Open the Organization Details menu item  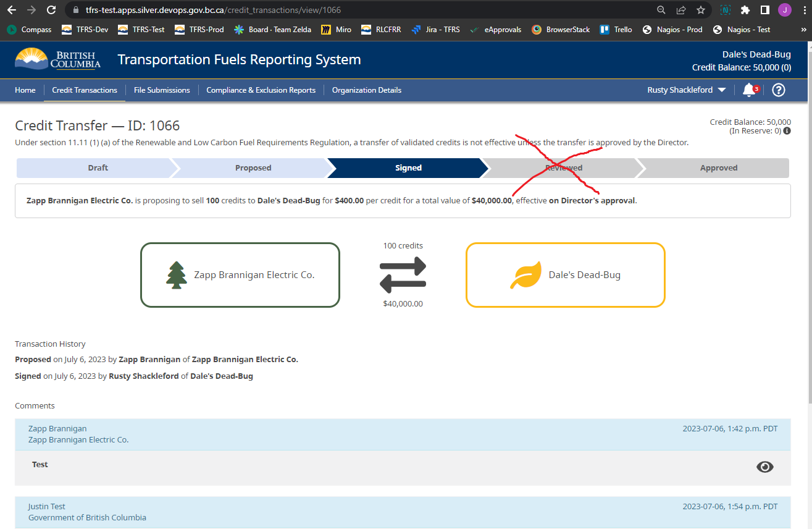click(x=367, y=90)
